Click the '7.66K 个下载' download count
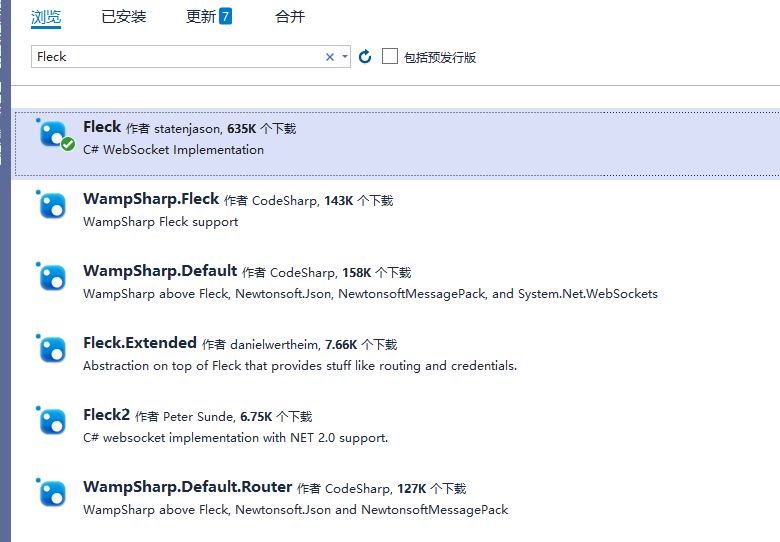 click(x=361, y=345)
